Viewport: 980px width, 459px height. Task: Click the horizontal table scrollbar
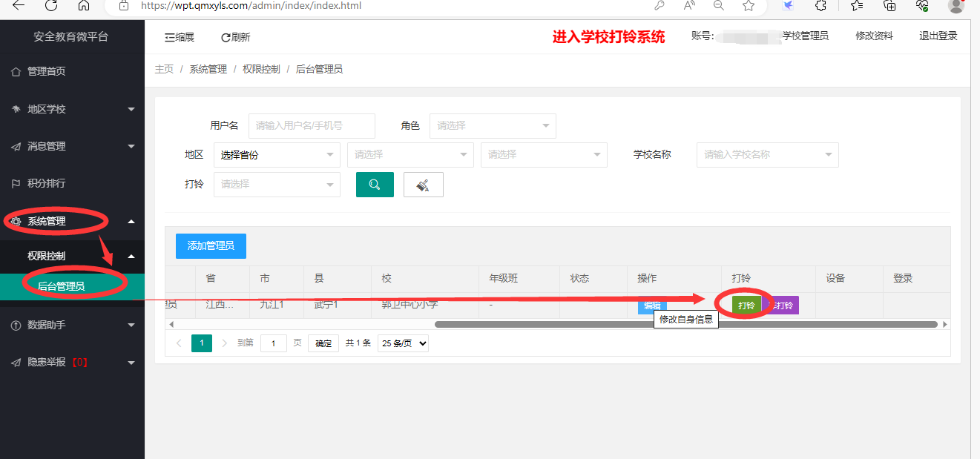pyautogui.click(x=685, y=324)
